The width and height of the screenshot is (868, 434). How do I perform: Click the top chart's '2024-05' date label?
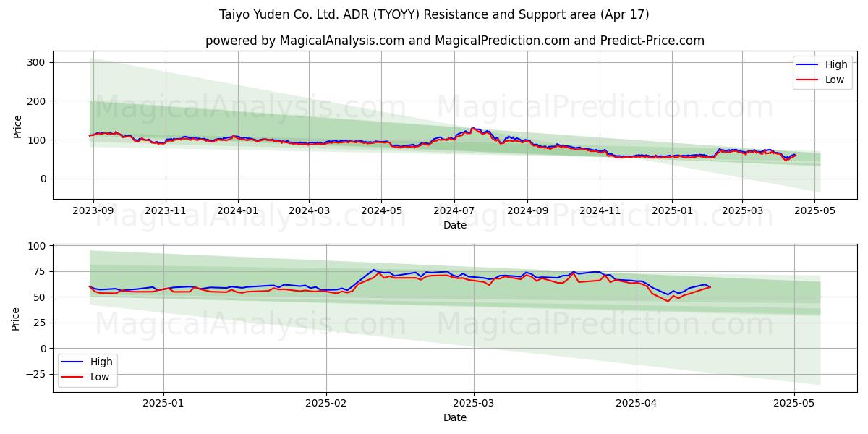(x=381, y=210)
